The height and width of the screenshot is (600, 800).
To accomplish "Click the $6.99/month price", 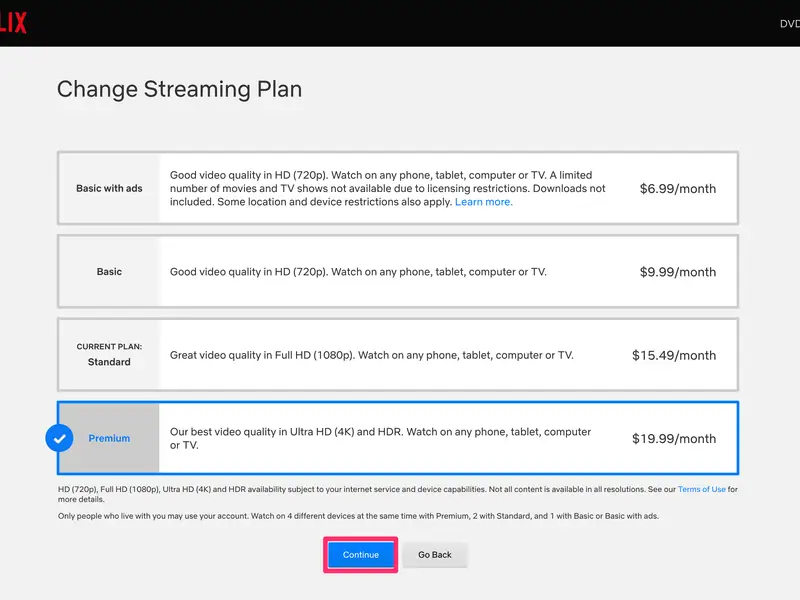I will [677, 188].
